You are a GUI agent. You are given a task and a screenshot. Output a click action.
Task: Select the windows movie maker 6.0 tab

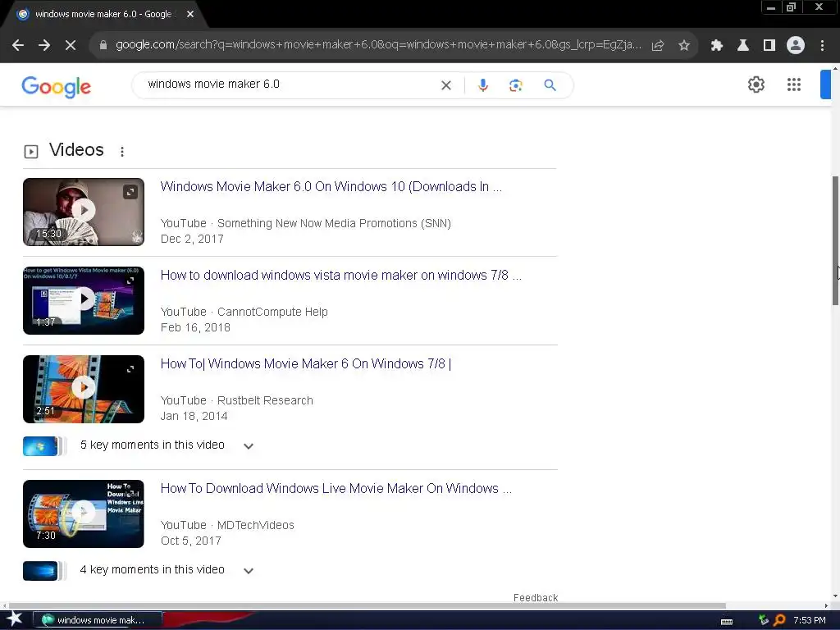click(x=104, y=15)
